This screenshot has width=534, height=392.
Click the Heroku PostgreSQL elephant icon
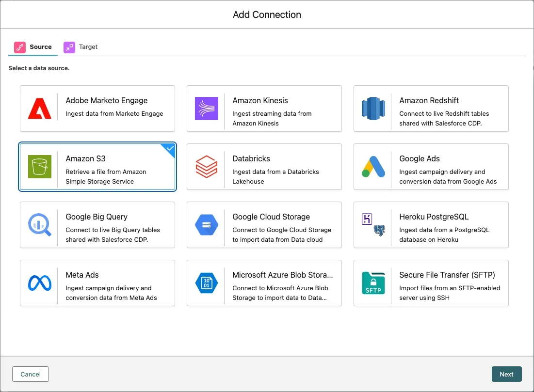(x=379, y=230)
